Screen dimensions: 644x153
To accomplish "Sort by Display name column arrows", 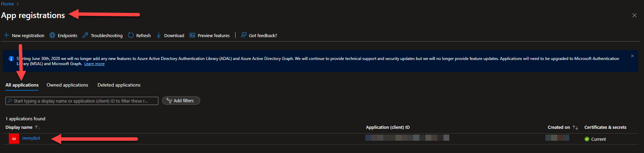I will (37, 127).
